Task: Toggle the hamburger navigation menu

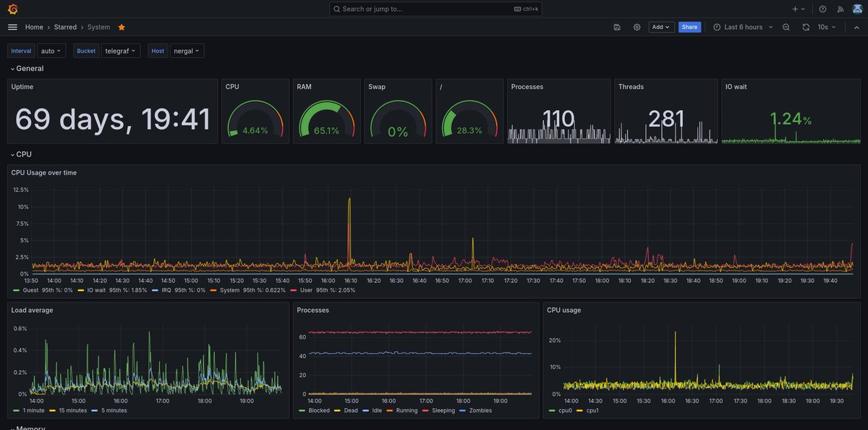Action: (12, 27)
